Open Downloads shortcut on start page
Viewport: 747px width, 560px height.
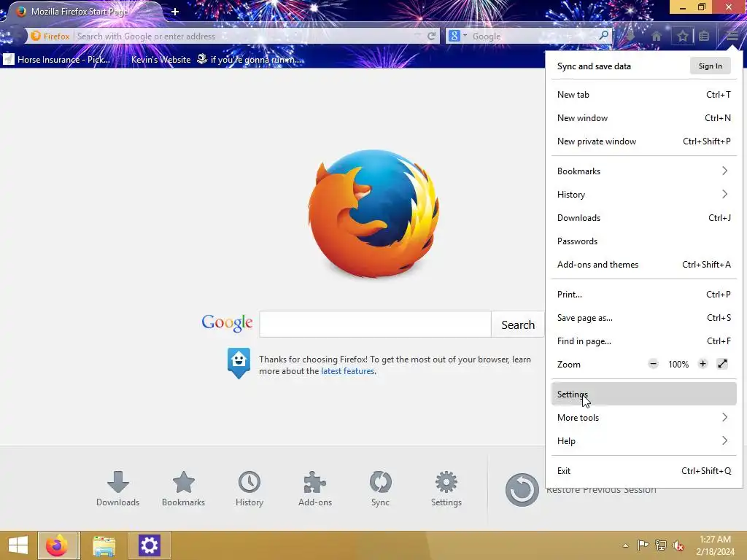tap(117, 489)
